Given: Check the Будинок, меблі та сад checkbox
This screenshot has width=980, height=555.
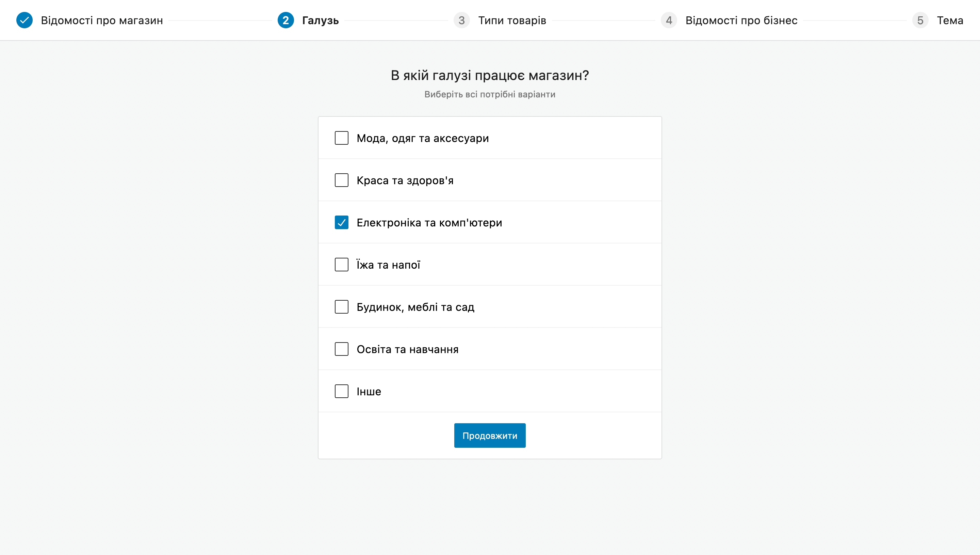Looking at the screenshot, I should tap(341, 307).
